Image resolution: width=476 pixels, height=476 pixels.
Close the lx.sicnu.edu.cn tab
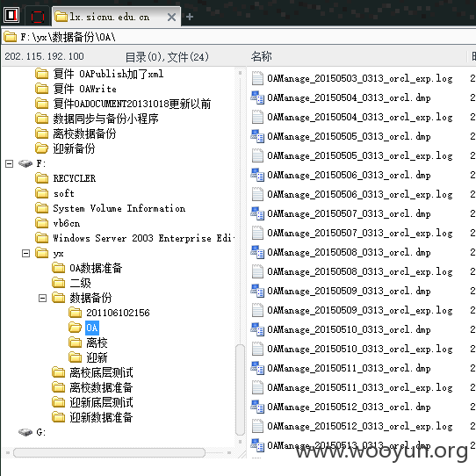[171, 17]
